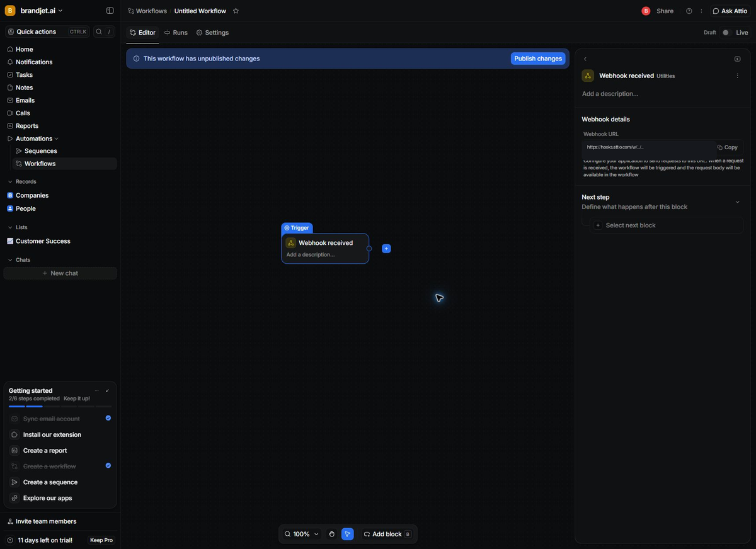Switch to the Editor tab
Viewport: 756px width, 549px height.
pyautogui.click(x=142, y=33)
